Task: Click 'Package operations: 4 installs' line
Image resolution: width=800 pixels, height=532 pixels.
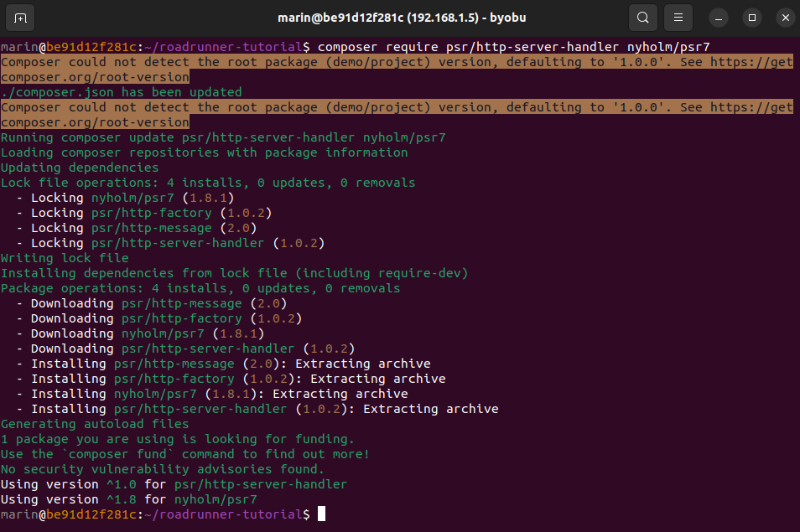Action: point(200,288)
